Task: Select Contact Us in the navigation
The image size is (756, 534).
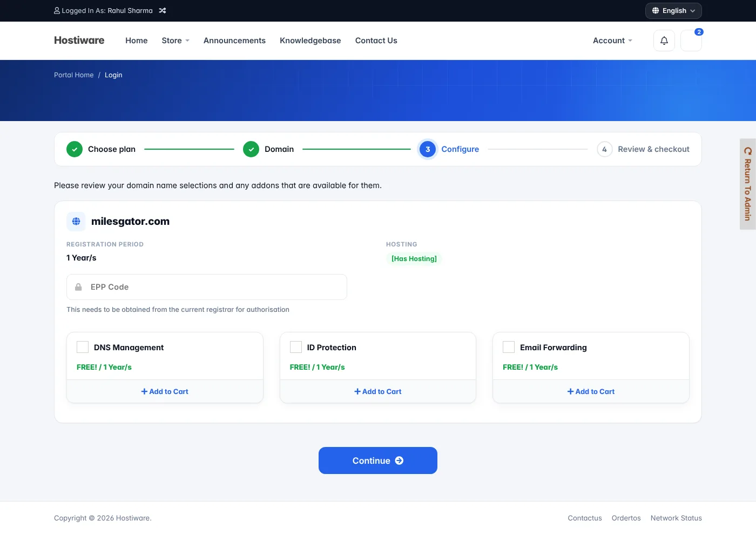Action: 376,41
